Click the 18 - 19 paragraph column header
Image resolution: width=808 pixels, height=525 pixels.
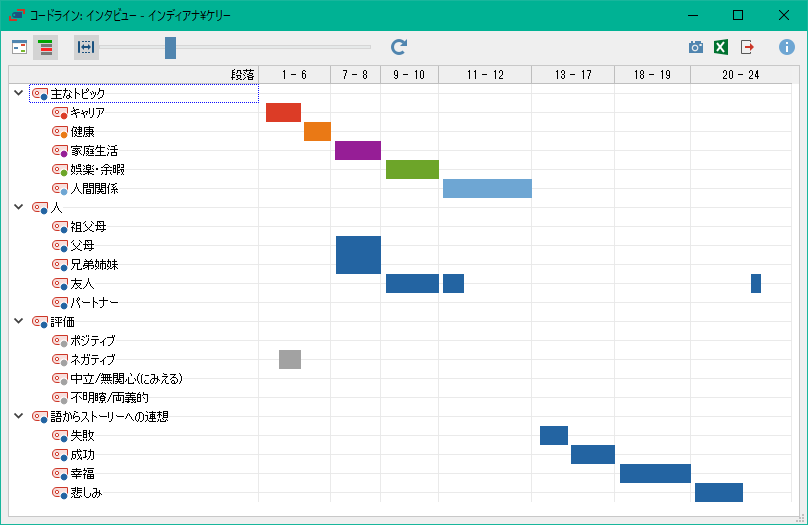tap(652, 75)
